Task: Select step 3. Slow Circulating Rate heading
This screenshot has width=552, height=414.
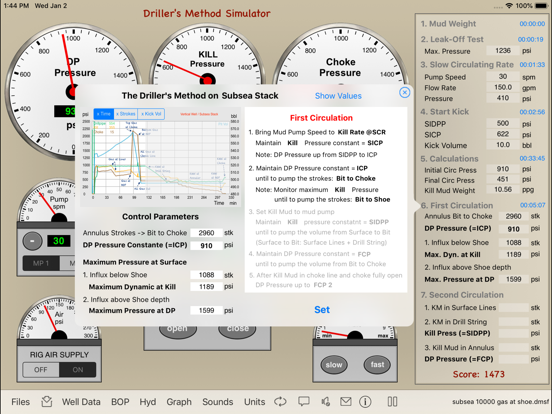Action: click(467, 64)
